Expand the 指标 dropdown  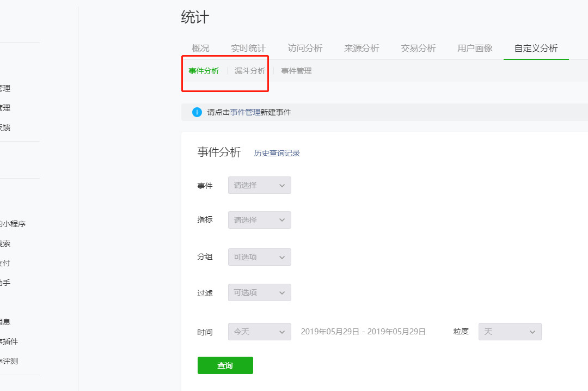pos(260,220)
